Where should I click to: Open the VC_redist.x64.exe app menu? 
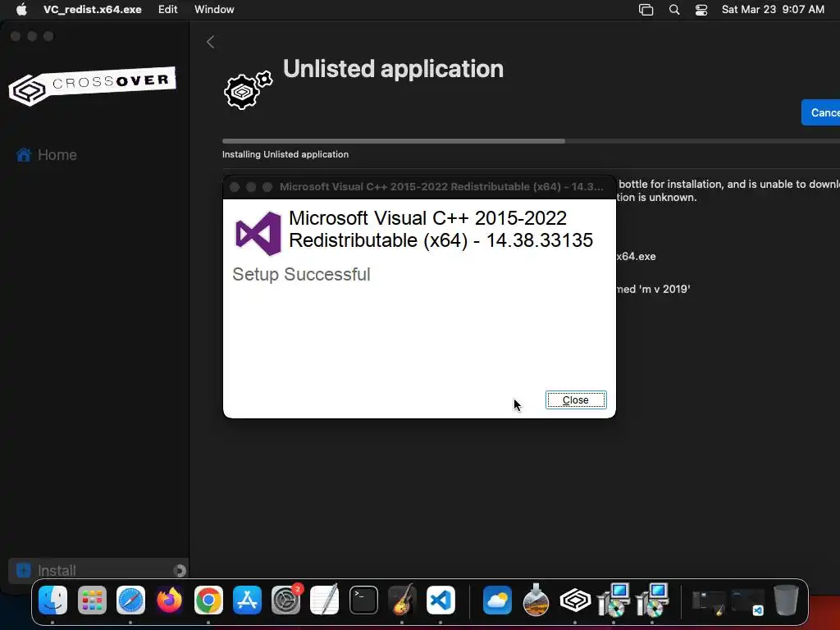(x=93, y=10)
